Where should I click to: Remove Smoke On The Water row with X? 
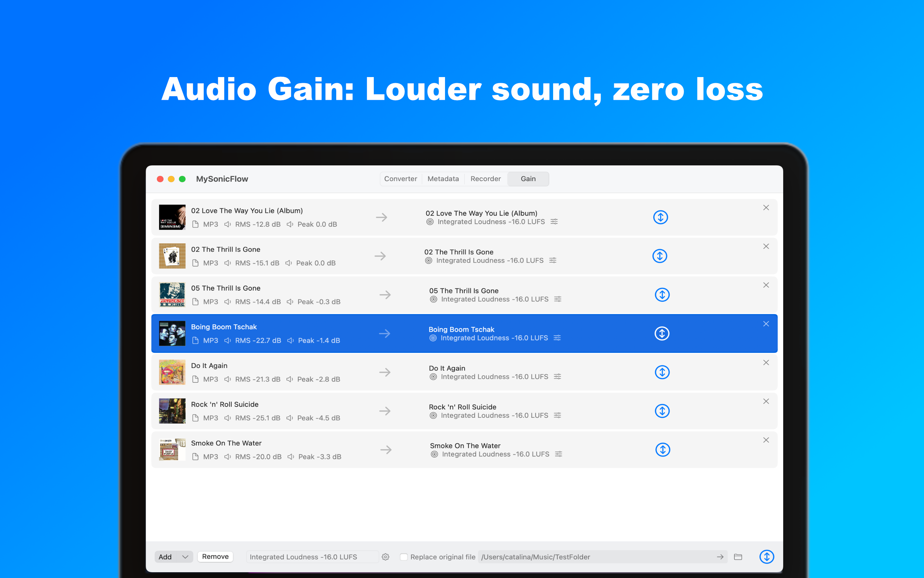(x=766, y=440)
